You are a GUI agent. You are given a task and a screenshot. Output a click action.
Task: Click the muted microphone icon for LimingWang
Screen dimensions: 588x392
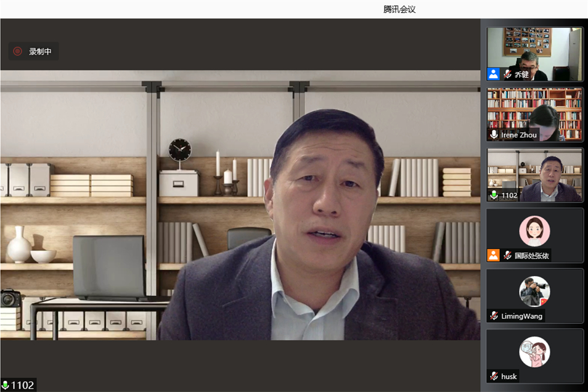click(x=494, y=316)
